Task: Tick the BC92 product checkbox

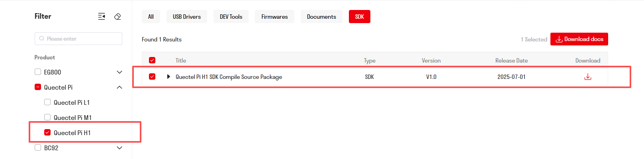Action: coord(38,147)
